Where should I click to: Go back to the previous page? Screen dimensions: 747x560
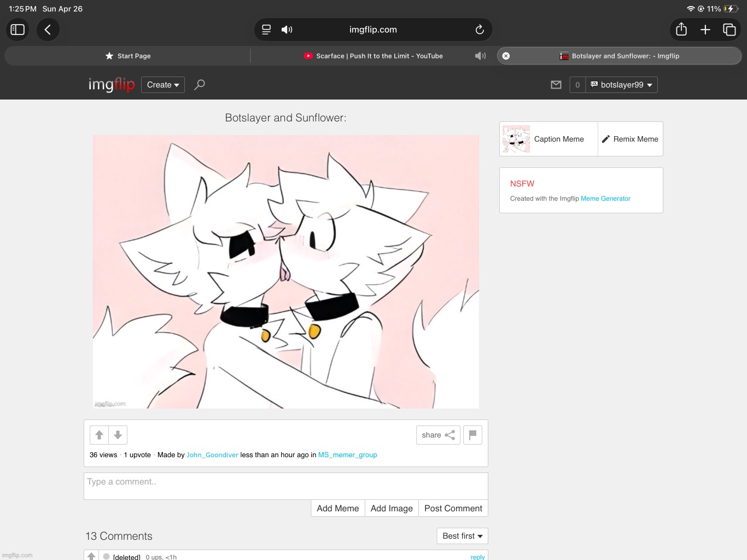point(48,30)
